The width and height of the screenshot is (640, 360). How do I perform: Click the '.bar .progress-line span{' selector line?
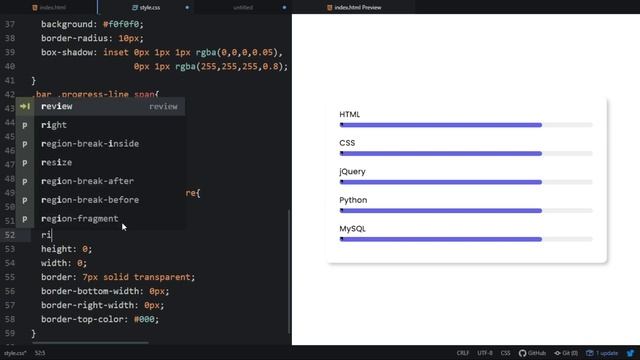click(x=95, y=94)
